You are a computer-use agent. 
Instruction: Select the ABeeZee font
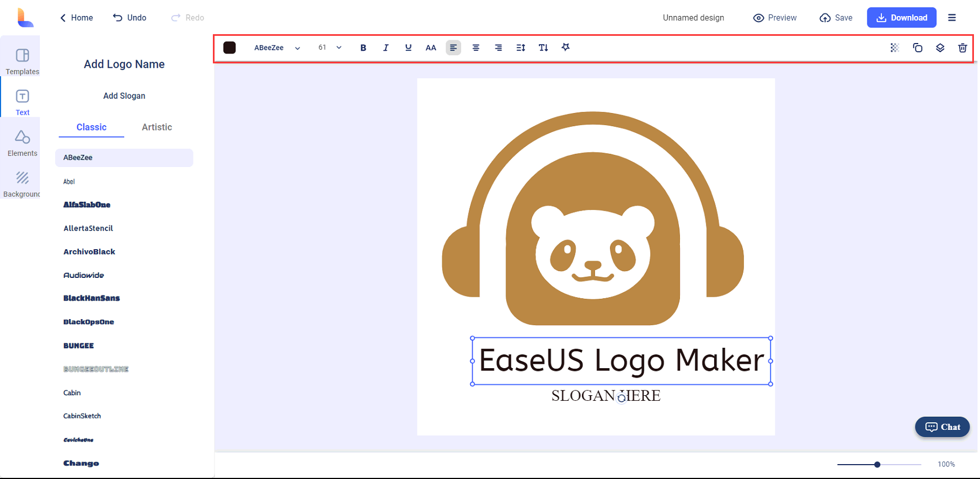pos(124,158)
